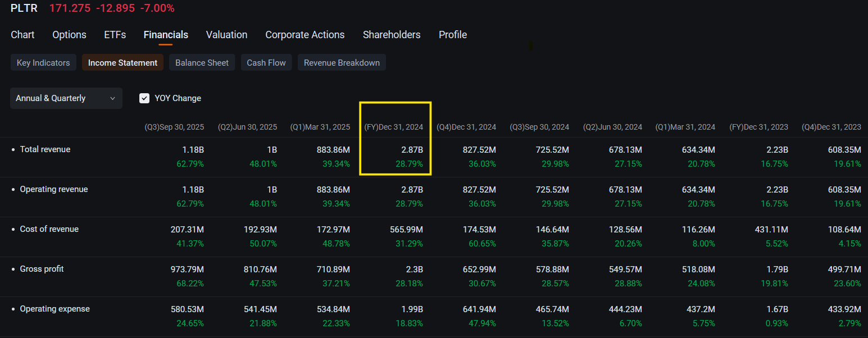
Task: Click Gross profit value 1.79B
Action: (776, 269)
